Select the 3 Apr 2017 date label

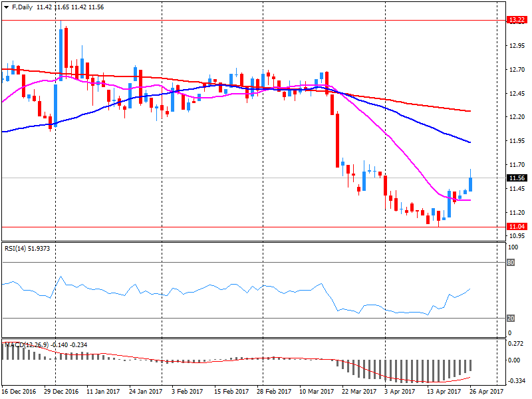400,391
